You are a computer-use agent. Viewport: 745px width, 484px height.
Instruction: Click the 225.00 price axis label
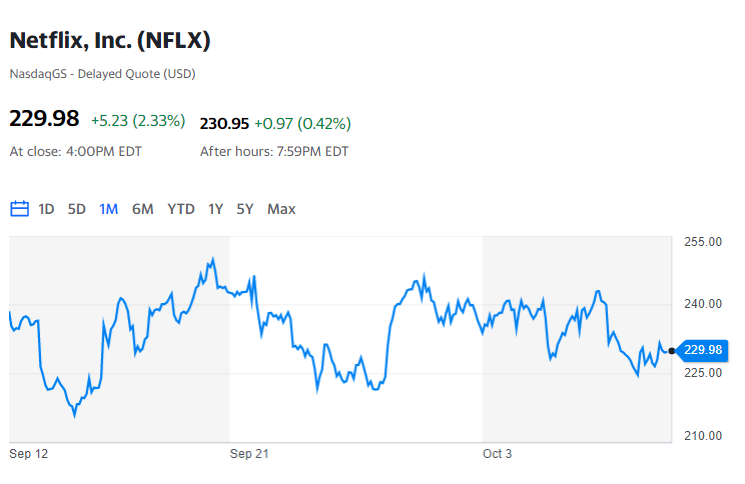click(x=703, y=373)
